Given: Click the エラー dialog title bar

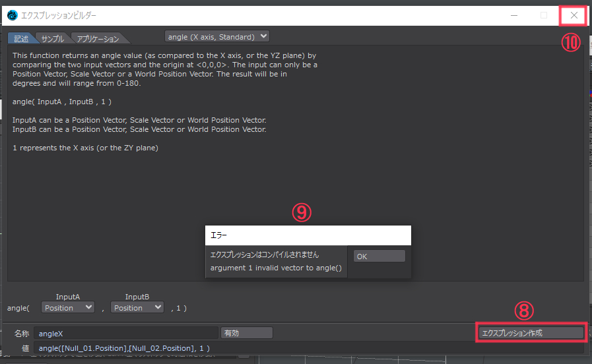Looking at the screenshot, I should coord(308,235).
